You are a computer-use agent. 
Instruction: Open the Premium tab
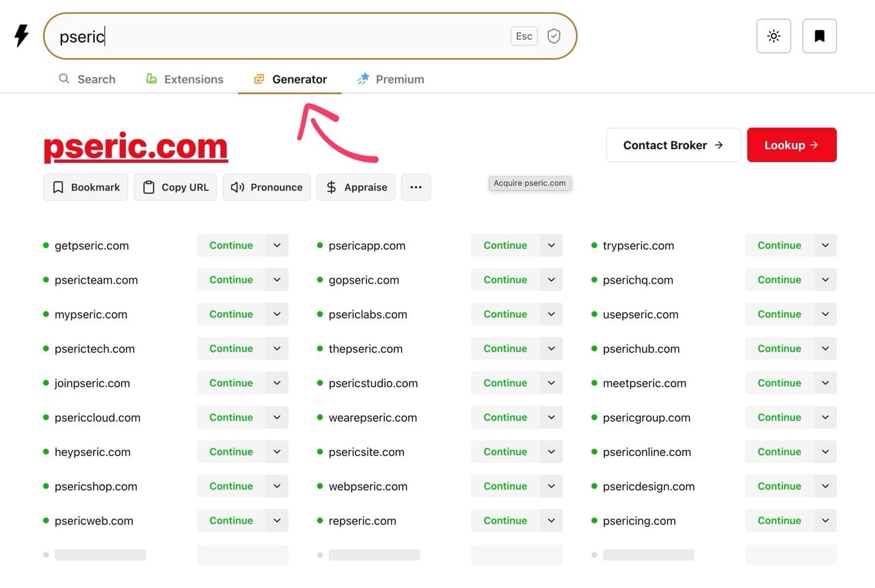tap(390, 79)
